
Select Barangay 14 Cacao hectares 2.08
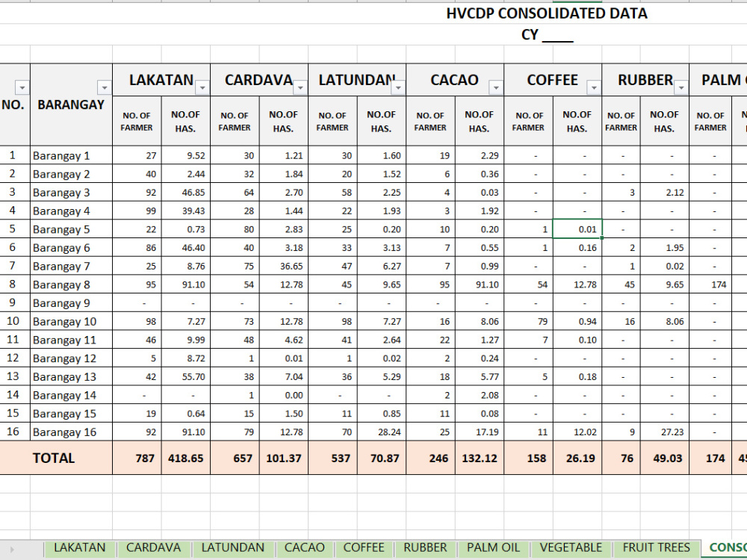480,395
